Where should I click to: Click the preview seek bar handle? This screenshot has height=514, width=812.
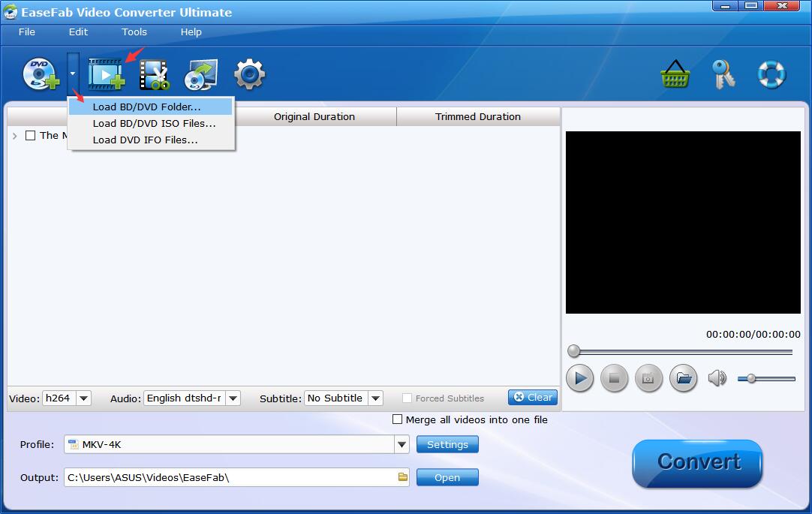(574, 351)
